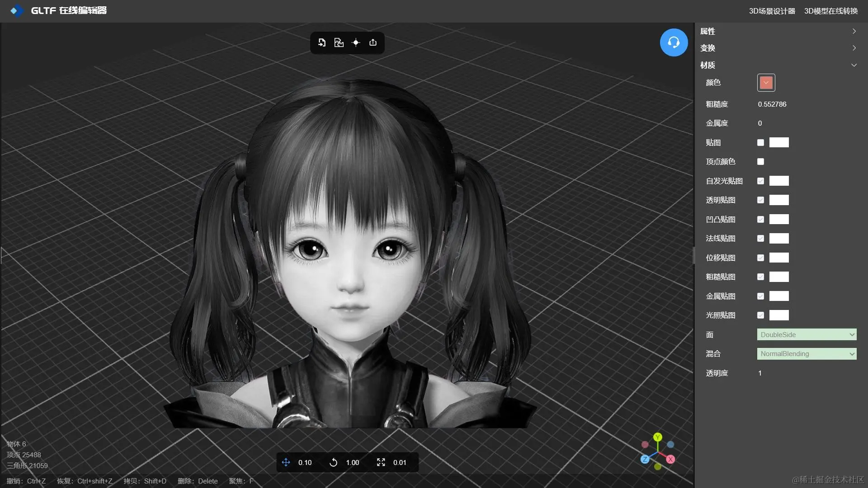Image resolution: width=868 pixels, height=488 pixels.
Task: Enable the 顶点颜色 checkbox
Action: click(760, 162)
